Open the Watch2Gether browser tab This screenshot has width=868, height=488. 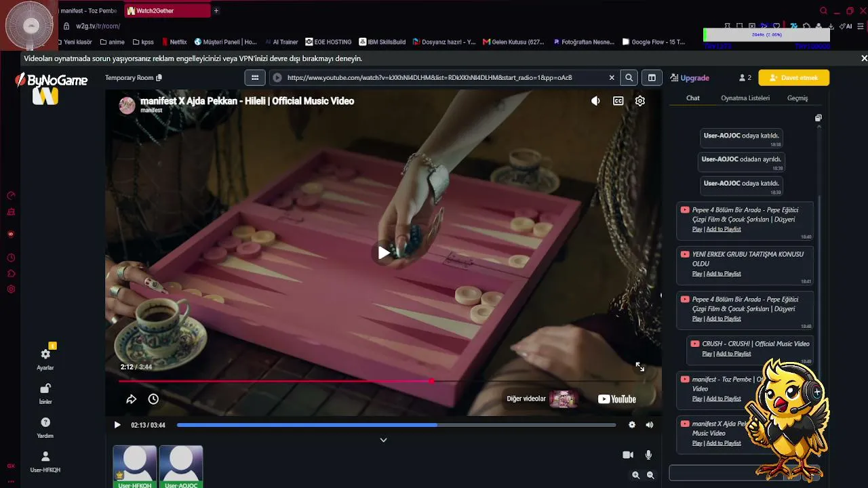coord(167,11)
